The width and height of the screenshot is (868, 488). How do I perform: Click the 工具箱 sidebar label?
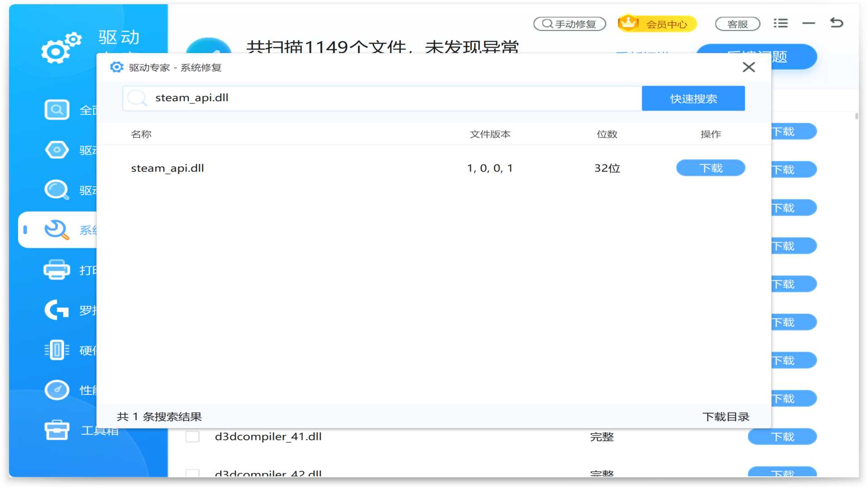pyautogui.click(x=100, y=431)
